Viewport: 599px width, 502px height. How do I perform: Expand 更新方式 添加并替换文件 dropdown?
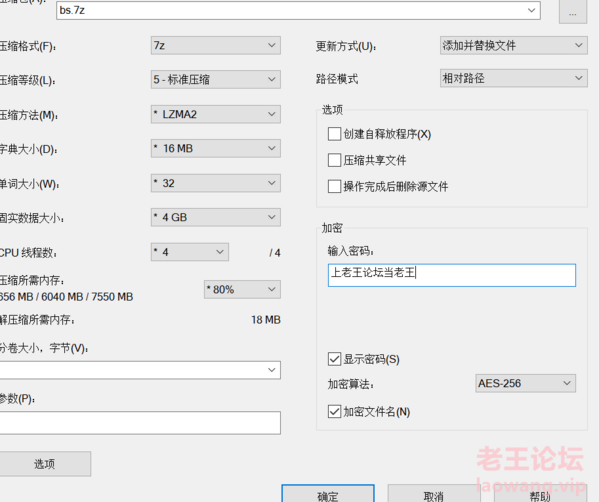(x=513, y=45)
